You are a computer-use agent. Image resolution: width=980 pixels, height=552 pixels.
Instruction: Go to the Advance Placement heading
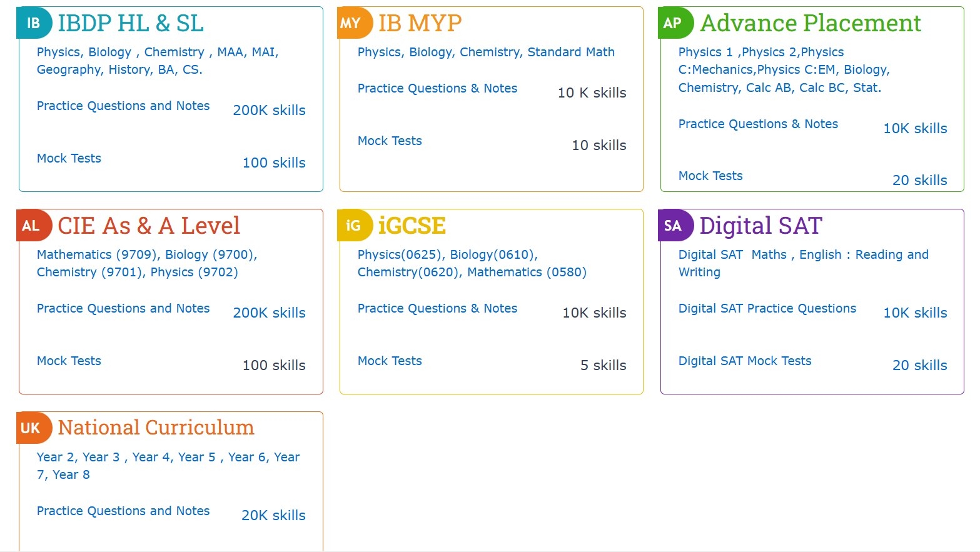(811, 24)
